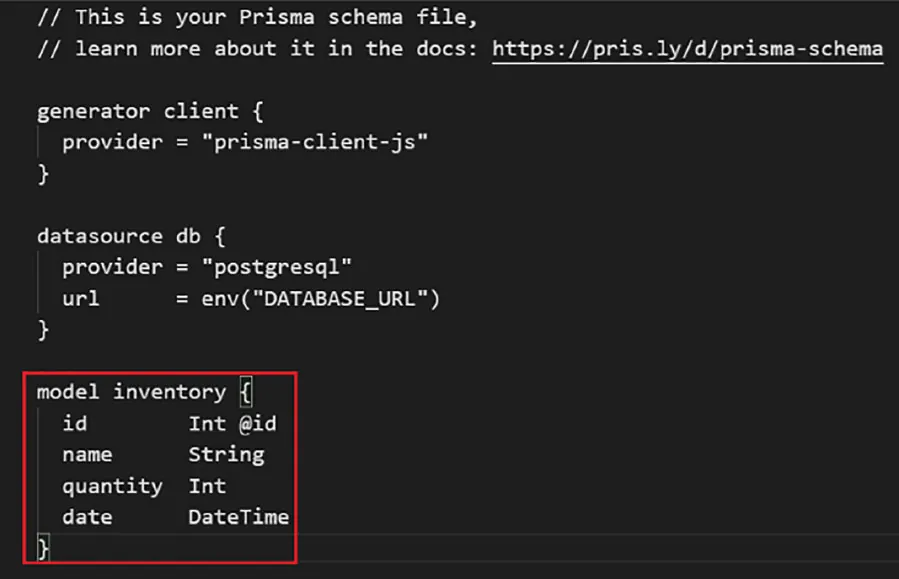Place cursor on the 'client' generator name
Image resolution: width=899 pixels, height=579 pixels.
pos(200,111)
